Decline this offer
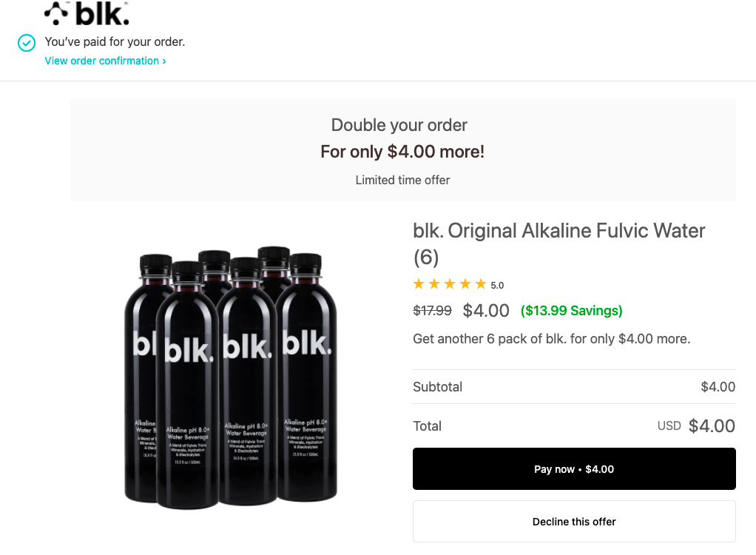Viewport: 756px width, 555px height. [x=574, y=522]
